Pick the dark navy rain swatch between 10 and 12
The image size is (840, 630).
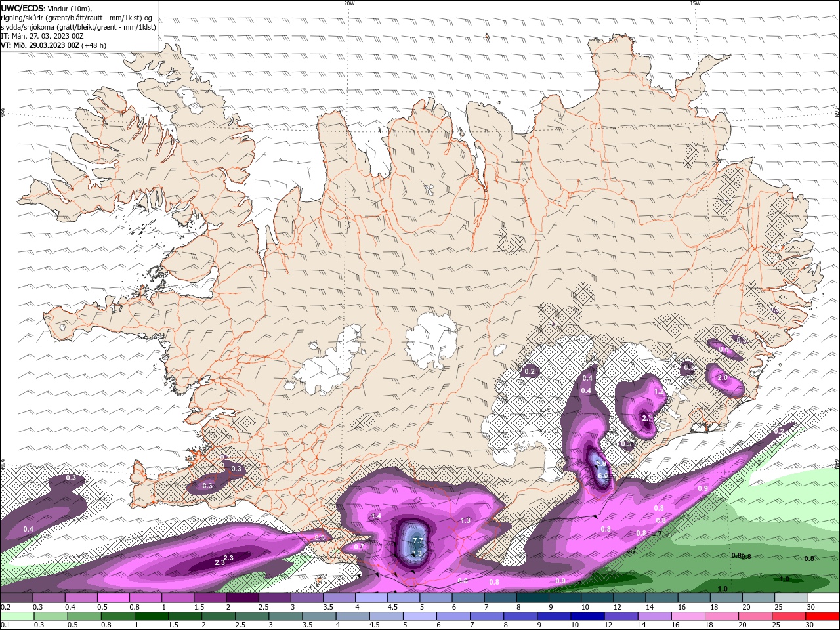587,616
